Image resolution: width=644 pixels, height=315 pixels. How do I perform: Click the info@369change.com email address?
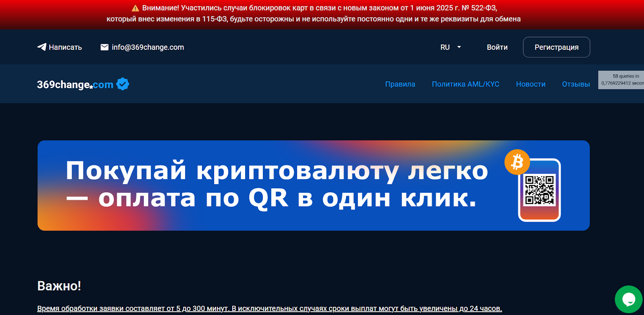148,47
